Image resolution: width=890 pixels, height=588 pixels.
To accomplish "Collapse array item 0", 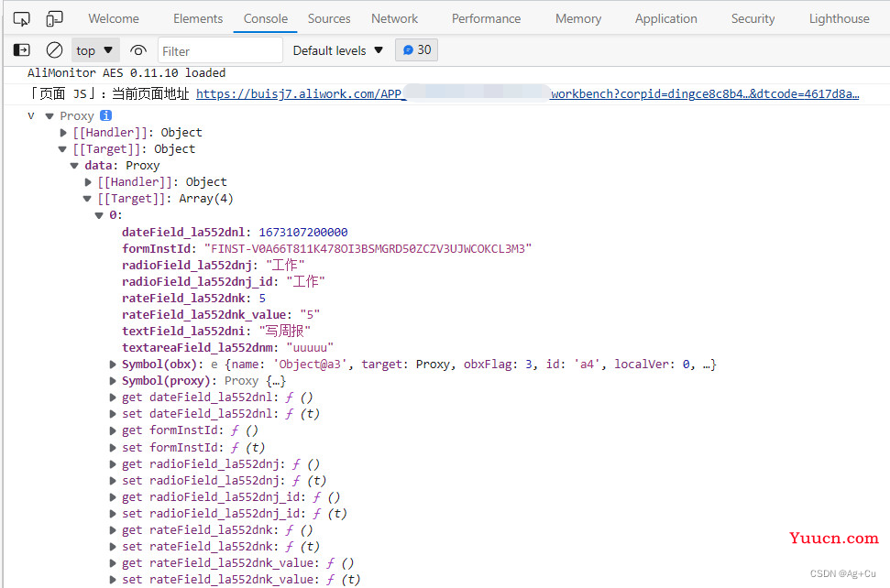I will (x=99, y=215).
